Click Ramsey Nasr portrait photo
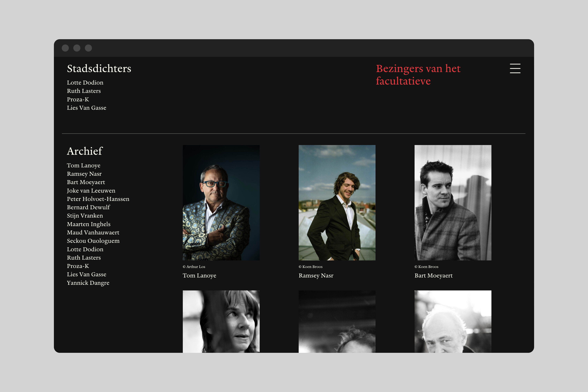This screenshot has width=588, height=392. tap(337, 203)
